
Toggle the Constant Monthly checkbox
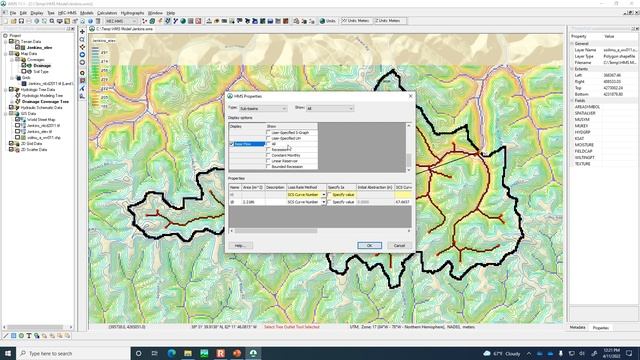click(268, 156)
